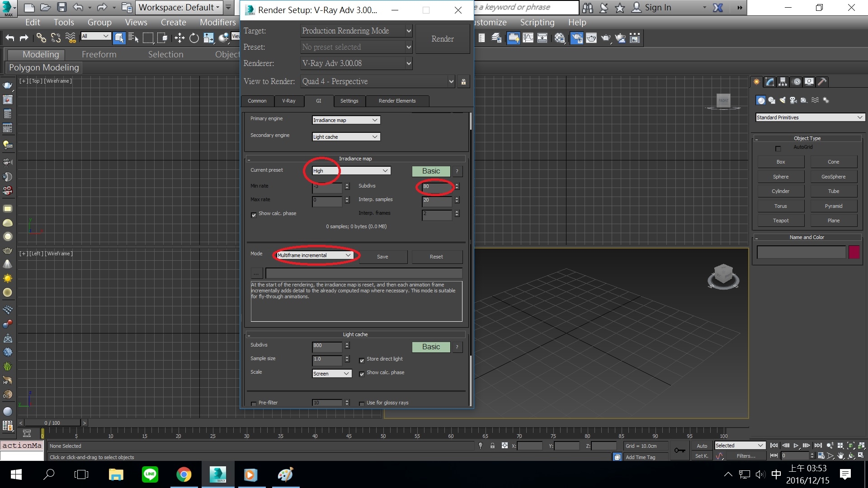
Task: Click the 3ds Max application logo button
Action: (8, 8)
